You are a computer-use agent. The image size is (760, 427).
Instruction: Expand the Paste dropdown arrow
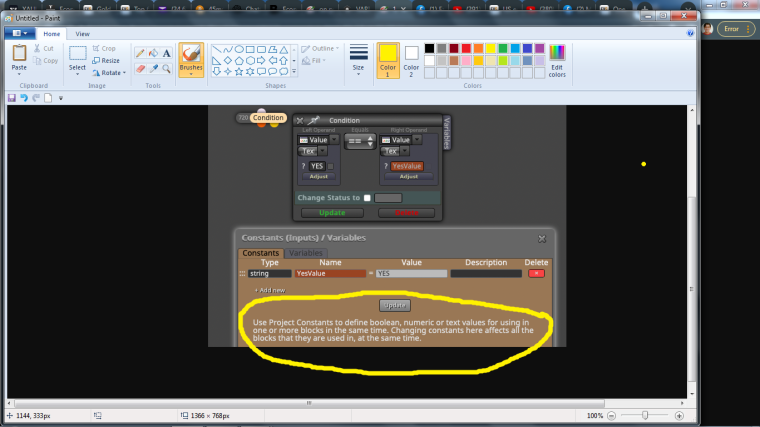coord(19,74)
